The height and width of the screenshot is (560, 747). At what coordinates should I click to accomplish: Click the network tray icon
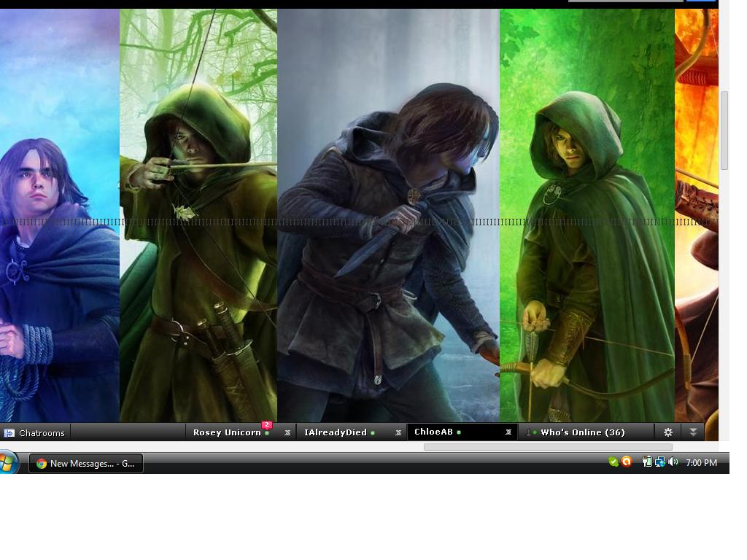pos(660,462)
